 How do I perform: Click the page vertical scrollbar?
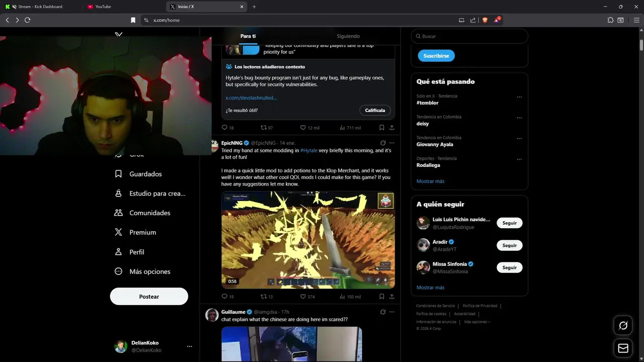pyautogui.click(x=641, y=45)
